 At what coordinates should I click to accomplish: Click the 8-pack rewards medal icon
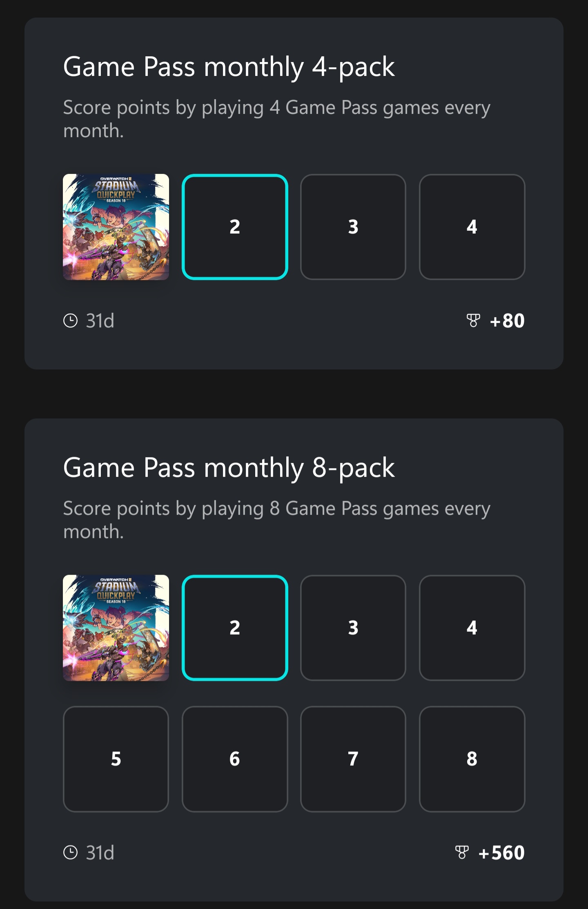pyautogui.click(x=462, y=853)
